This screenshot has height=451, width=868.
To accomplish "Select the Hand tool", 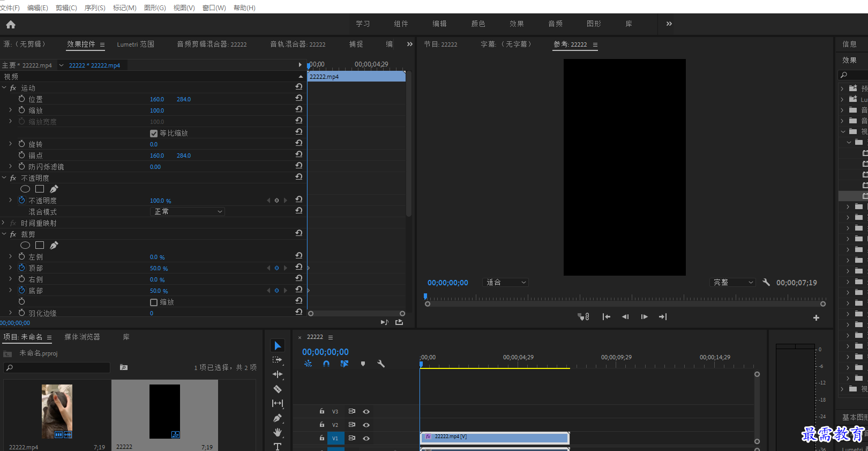I will [x=278, y=432].
